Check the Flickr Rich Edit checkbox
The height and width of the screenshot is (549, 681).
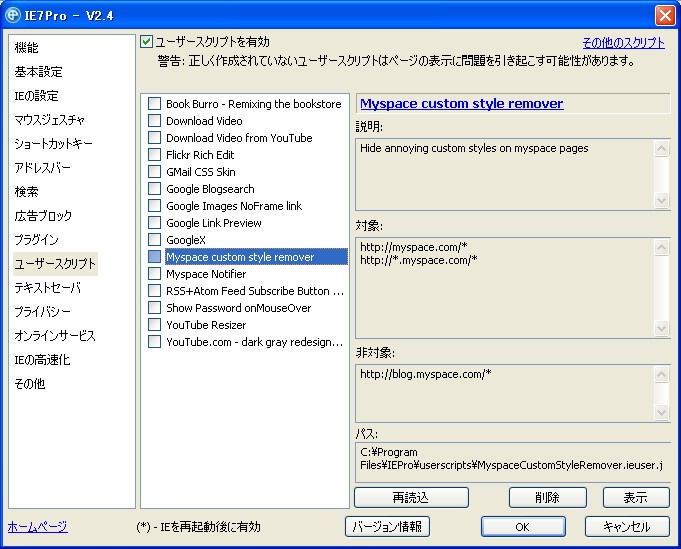coord(154,155)
